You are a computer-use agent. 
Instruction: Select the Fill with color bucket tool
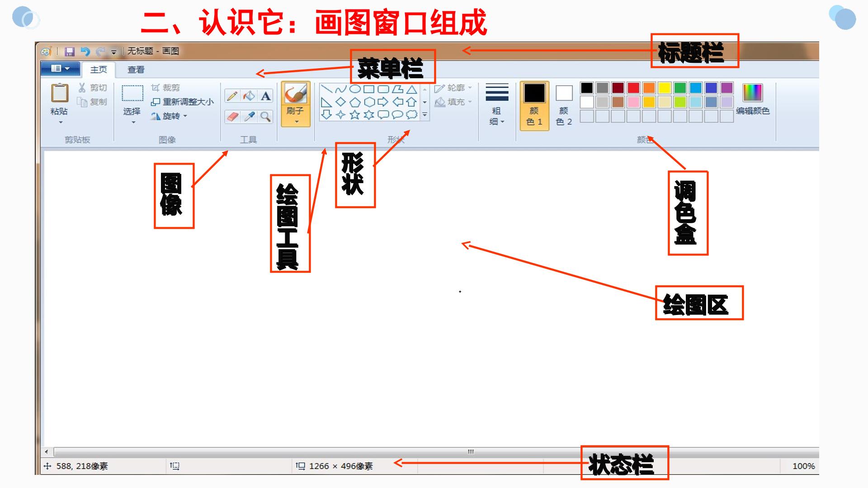[249, 96]
